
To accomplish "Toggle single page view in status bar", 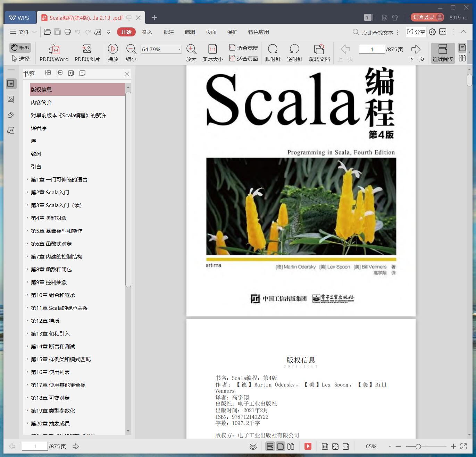I will pos(281,446).
